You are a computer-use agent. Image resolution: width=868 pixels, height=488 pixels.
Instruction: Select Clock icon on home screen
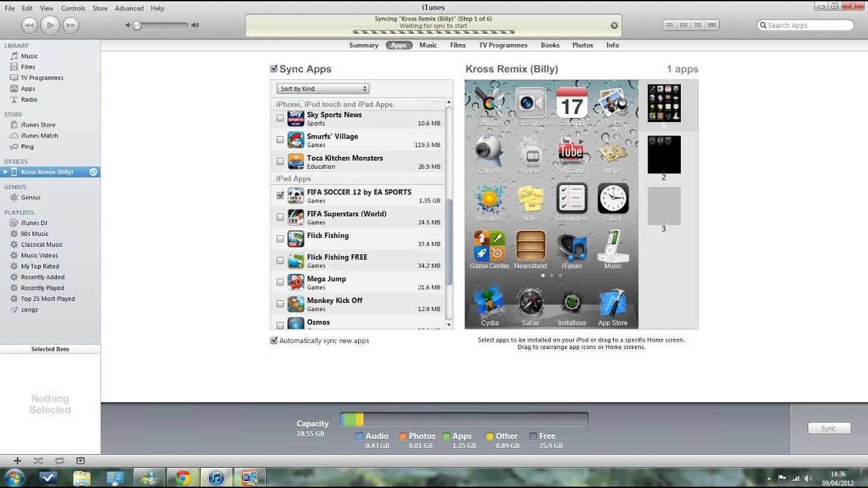coord(613,202)
